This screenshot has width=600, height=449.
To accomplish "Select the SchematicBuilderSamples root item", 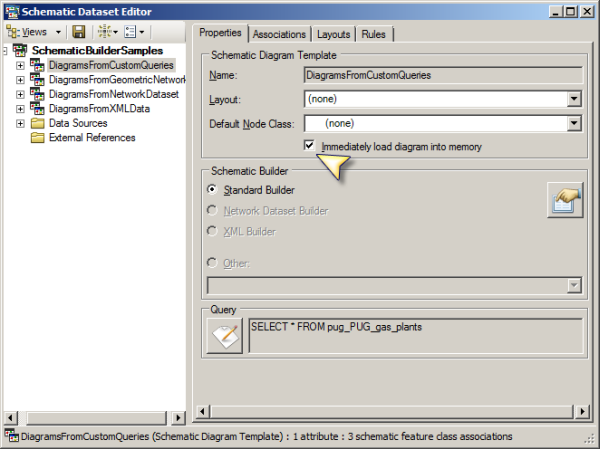I will coord(97,51).
